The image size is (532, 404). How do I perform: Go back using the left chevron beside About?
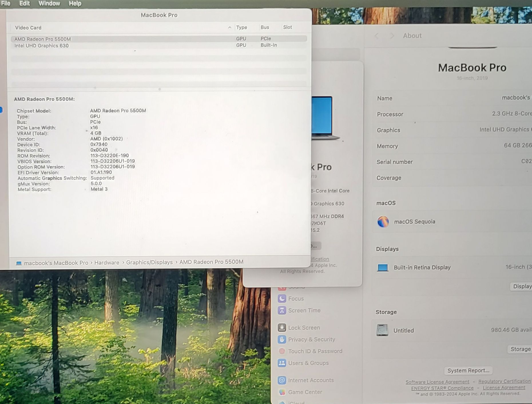pyautogui.click(x=377, y=36)
